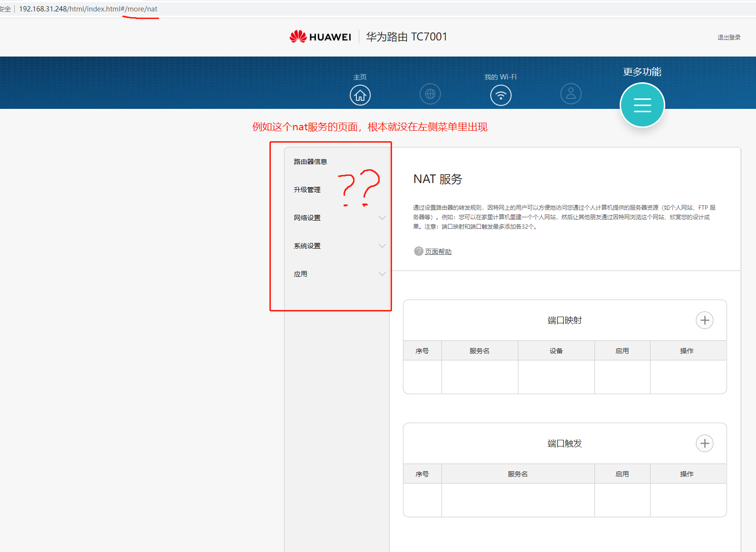756x552 pixels.
Task: Click the browser address bar URL
Action: click(88, 9)
